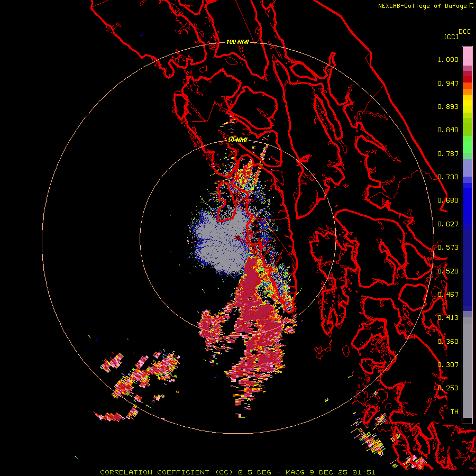The width and height of the screenshot is (476, 476).
Task: Click the DCC label above color bar
Action: (465, 32)
